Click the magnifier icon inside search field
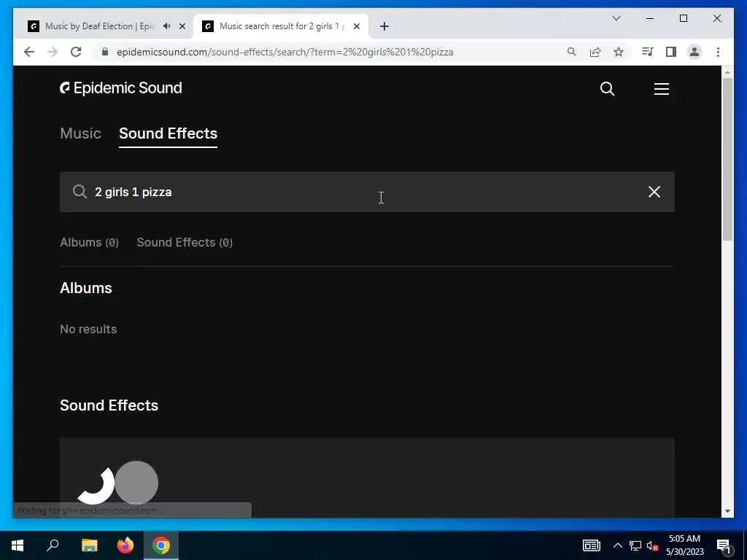The height and width of the screenshot is (560, 747). pyautogui.click(x=80, y=192)
